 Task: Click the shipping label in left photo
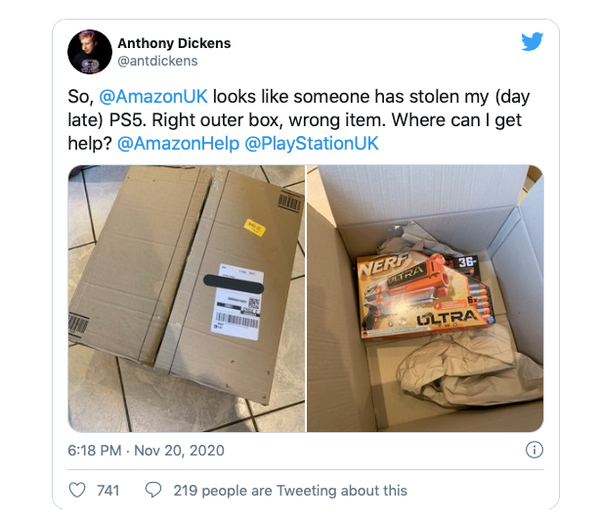point(237,302)
